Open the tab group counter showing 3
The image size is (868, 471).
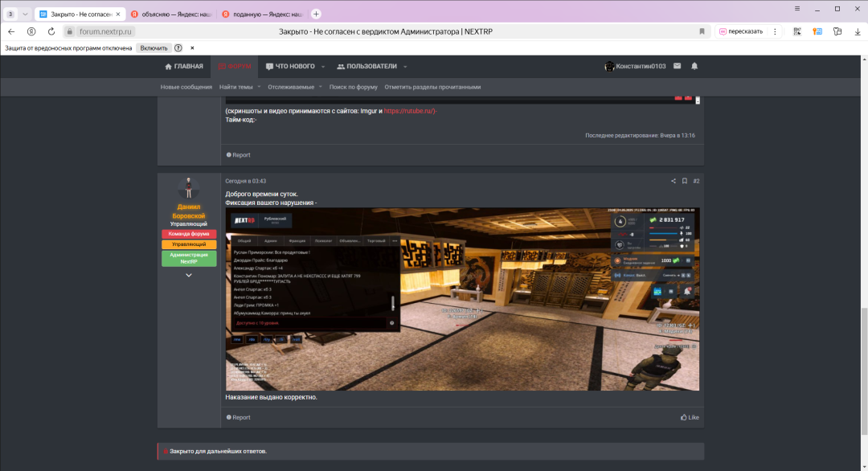(10, 14)
